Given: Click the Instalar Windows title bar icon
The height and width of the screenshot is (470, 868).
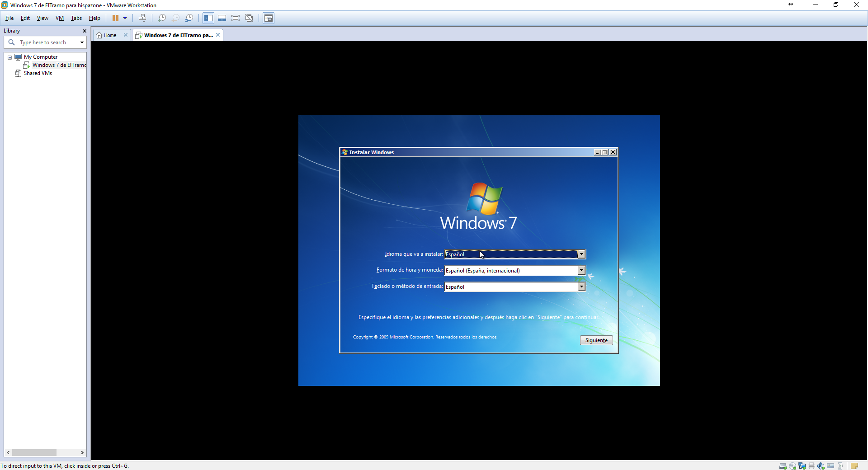Looking at the screenshot, I should click(x=344, y=152).
